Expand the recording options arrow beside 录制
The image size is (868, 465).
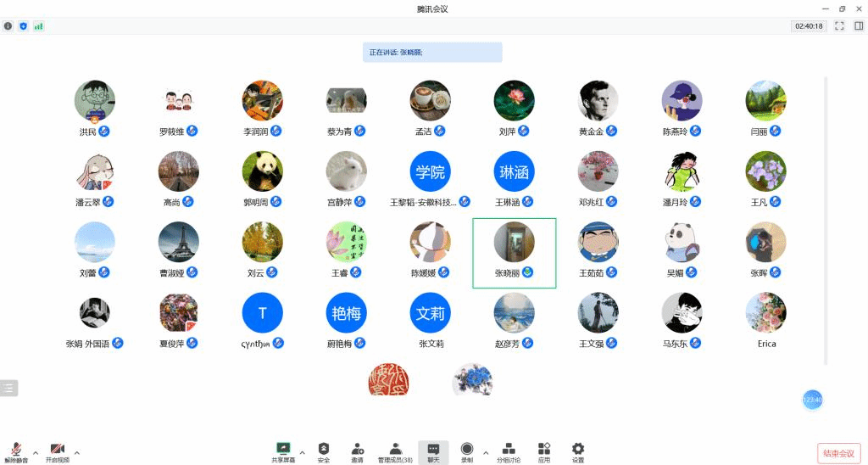[486, 452]
